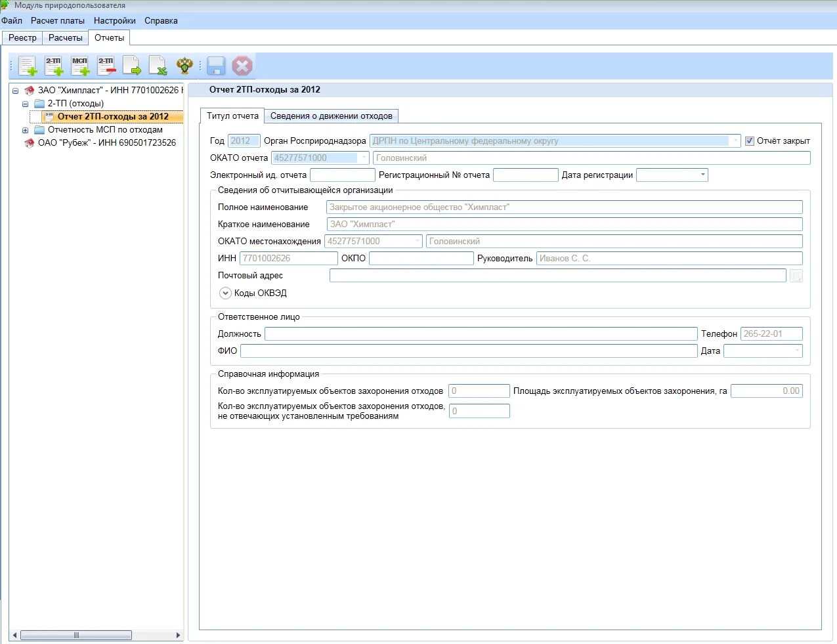
Task: Click the ИНН field
Action: [289, 259]
